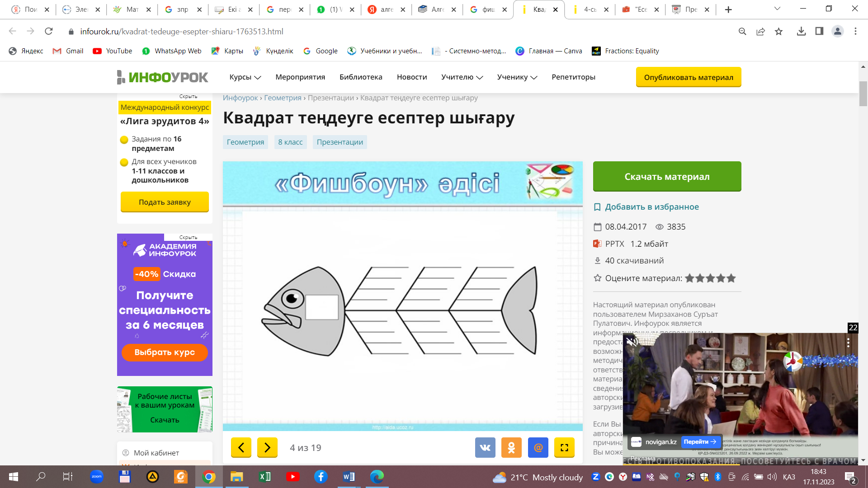
Task: Go to previous slide with yellow arrow
Action: tap(241, 447)
